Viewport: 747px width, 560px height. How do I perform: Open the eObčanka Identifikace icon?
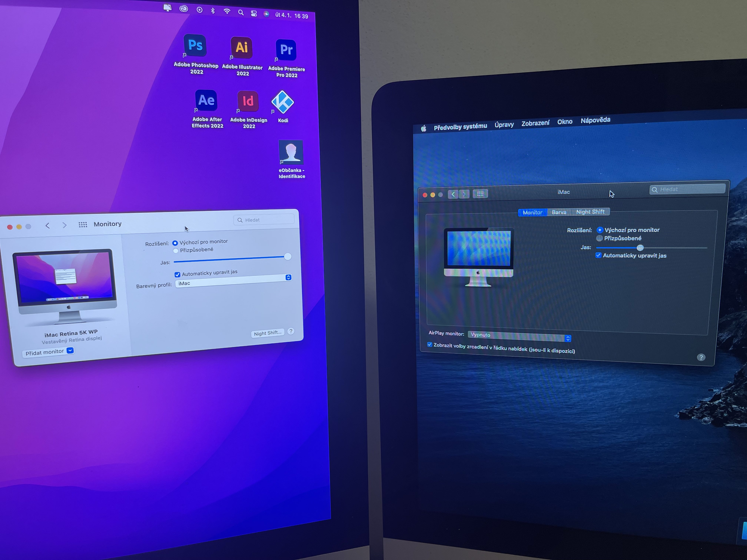[291, 152]
